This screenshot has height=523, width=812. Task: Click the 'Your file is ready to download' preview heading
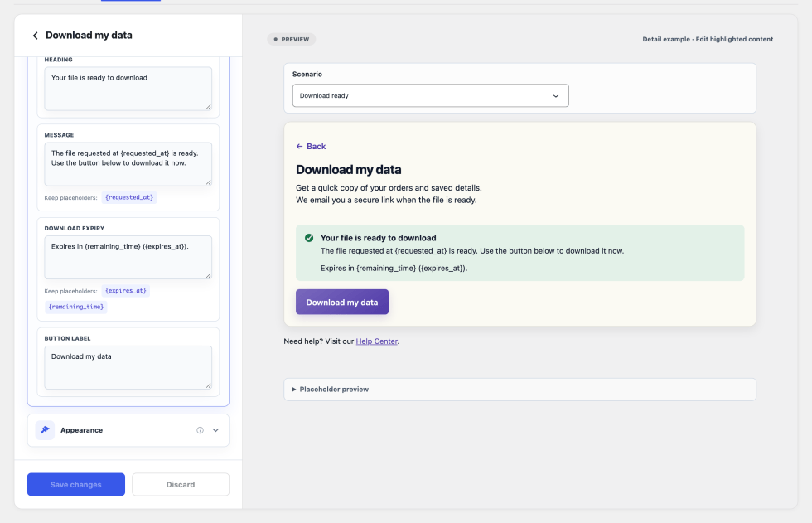click(378, 238)
